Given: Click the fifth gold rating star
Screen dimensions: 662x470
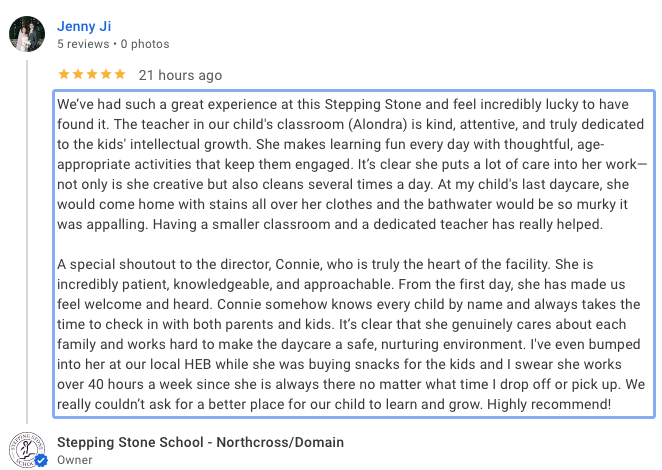Looking at the screenshot, I should 120,74.
